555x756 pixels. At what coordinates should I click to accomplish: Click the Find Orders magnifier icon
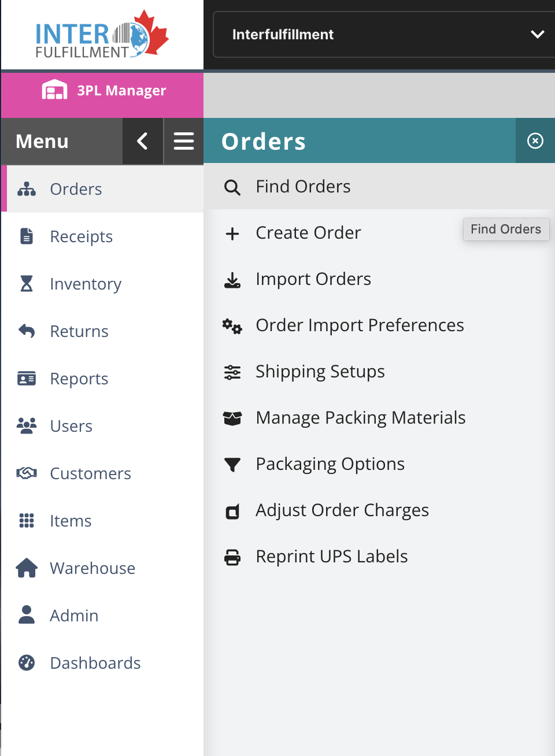[232, 187]
